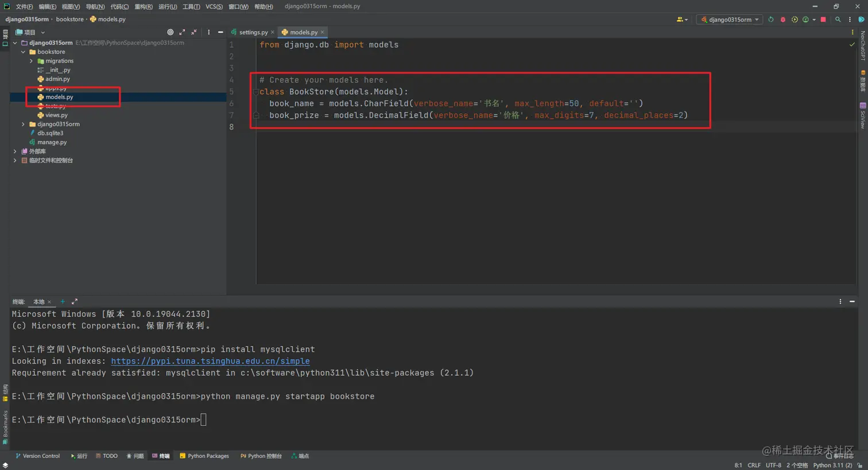This screenshot has height=470, width=868.
Task: Open terminal panel options dots
Action: [x=840, y=301]
